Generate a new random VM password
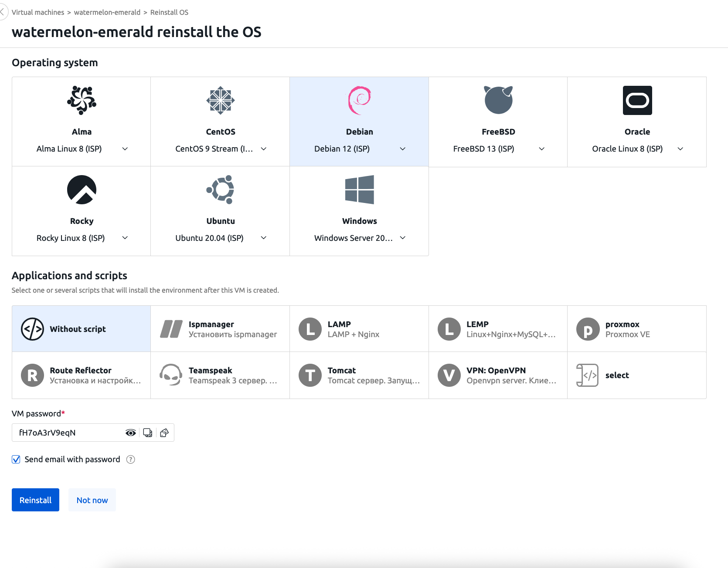The width and height of the screenshot is (728, 568). (164, 433)
